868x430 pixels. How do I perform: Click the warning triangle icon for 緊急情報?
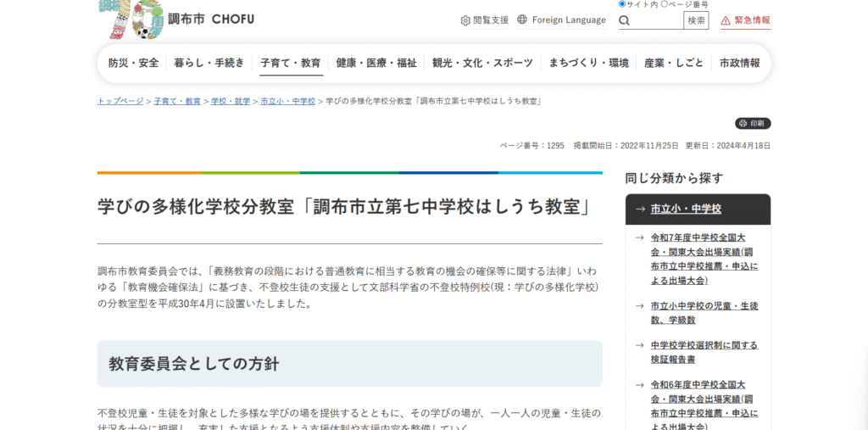726,20
